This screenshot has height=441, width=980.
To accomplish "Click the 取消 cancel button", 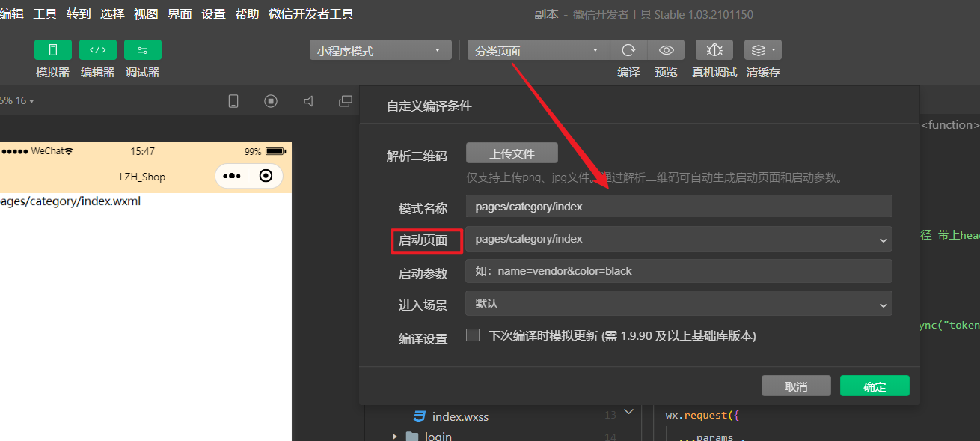I will [x=796, y=386].
